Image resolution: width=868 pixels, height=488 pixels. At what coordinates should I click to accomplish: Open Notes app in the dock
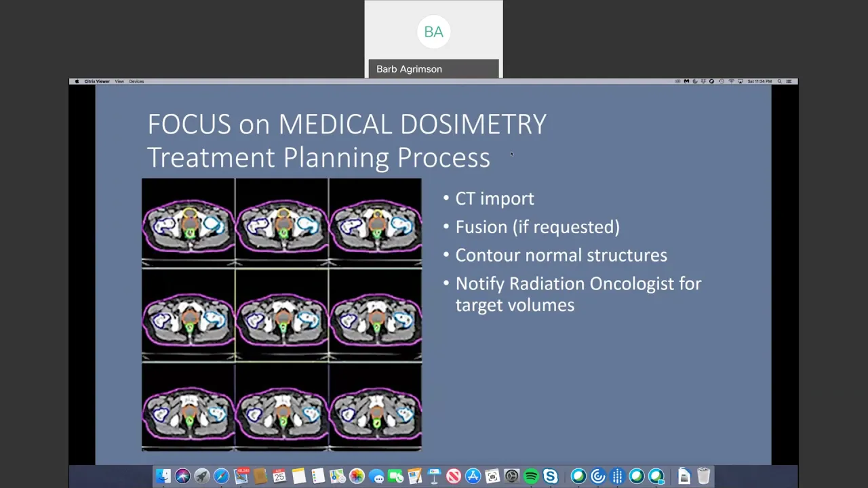click(x=299, y=476)
